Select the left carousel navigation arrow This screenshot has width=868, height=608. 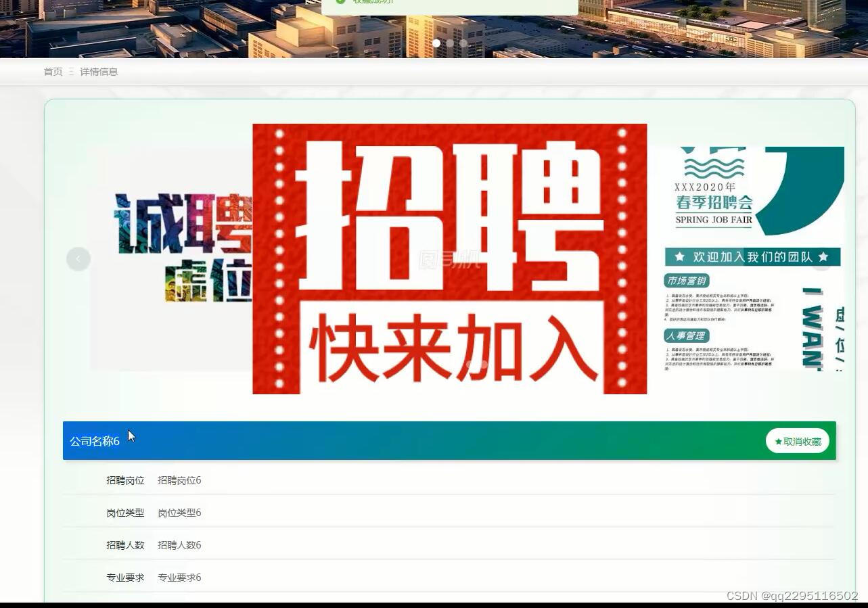click(x=78, y=258)
